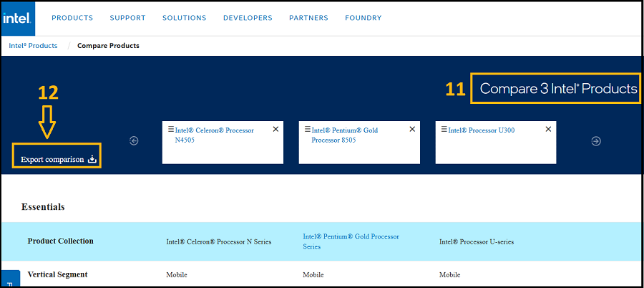Click the Intel logo
The height and width of the screenshot is (288, 644).
pyautogui.click(x=18, y=19)
